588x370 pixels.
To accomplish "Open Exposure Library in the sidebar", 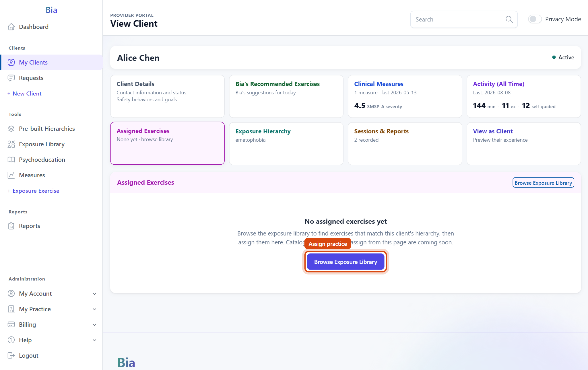I will click(x=51, y=144).
